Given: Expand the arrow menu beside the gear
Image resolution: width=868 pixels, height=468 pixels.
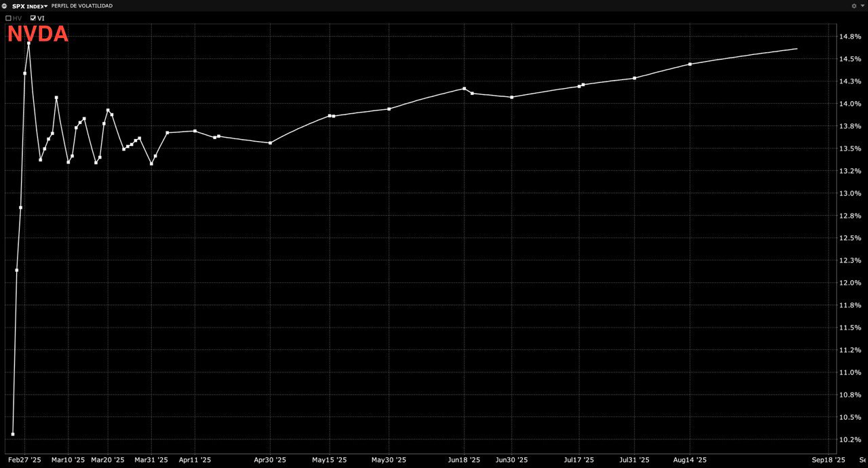Looking at the screenshot, I should (862, 5).
